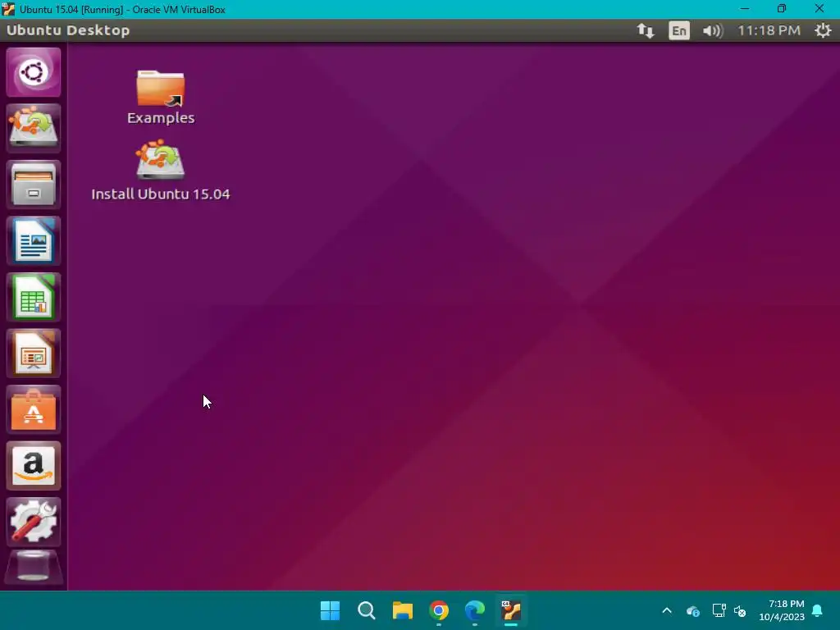Click the Ubuntu Desktop panel title
The image size is (840, 630).
click(68, 30)
